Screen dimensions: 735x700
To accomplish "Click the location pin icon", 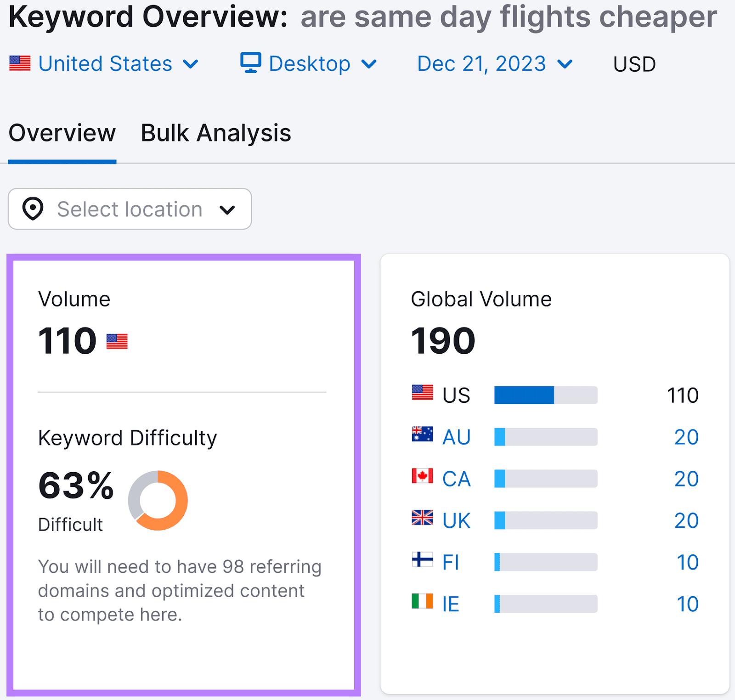I will [x=33, y=209].
